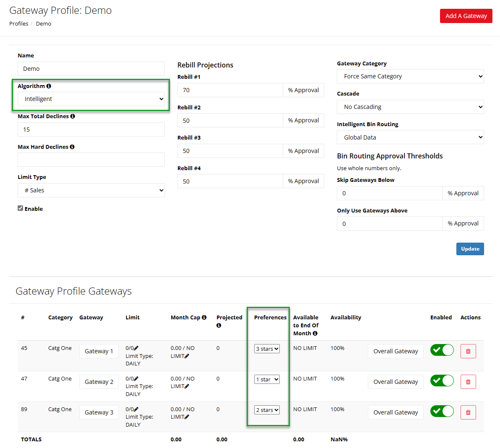Turn off the Gateway 2 enabled toggle
This screenshot has height=448, width=500.
pyautogui.click(x=442, y=381)
